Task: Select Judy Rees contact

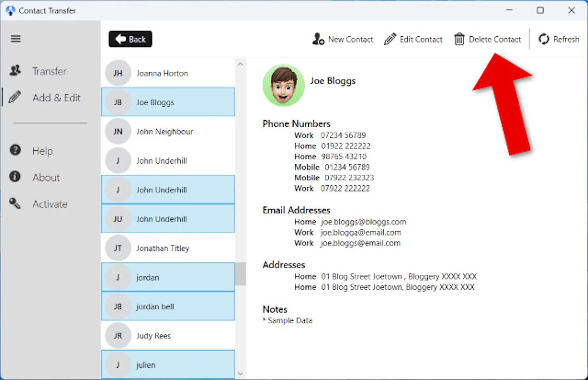Action: (x=168, y=335)
